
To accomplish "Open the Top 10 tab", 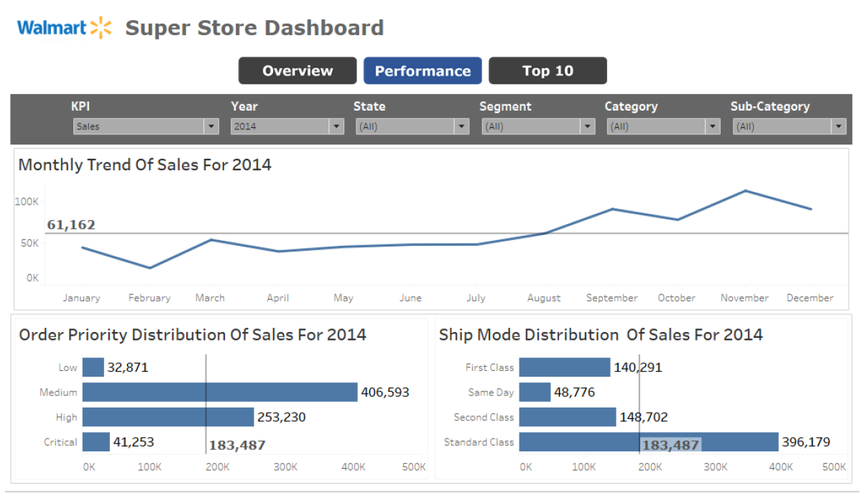I will coord(548,70).
